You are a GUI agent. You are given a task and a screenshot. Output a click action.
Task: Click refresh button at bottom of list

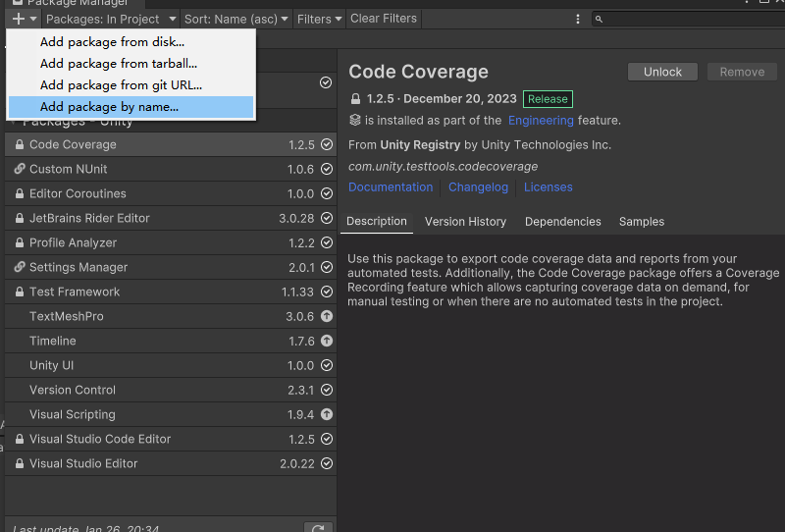[317, 528]
